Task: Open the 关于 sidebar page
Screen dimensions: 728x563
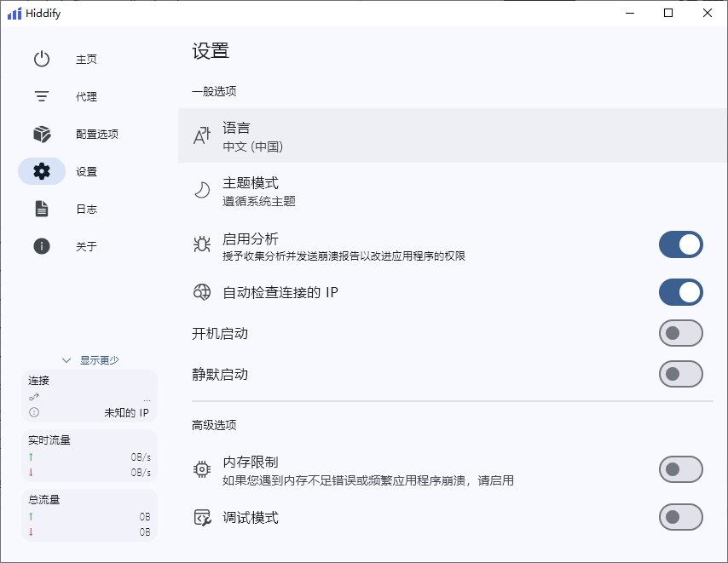Action: 86,247
